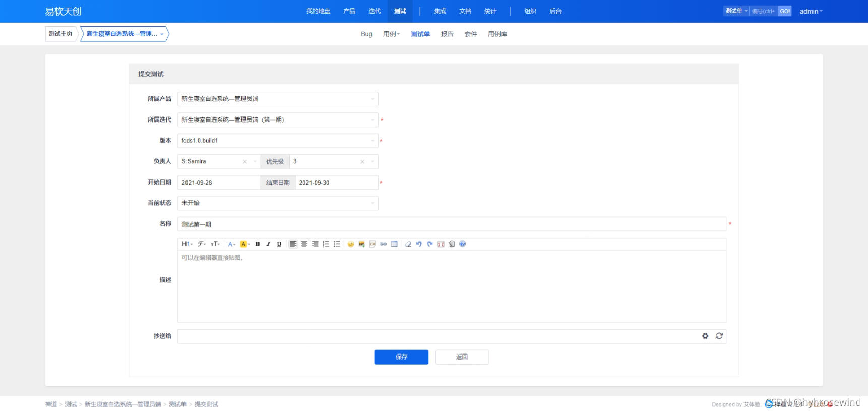868x413 pixels.
Task: Clear the priority value 3
Action: (362, 162)
